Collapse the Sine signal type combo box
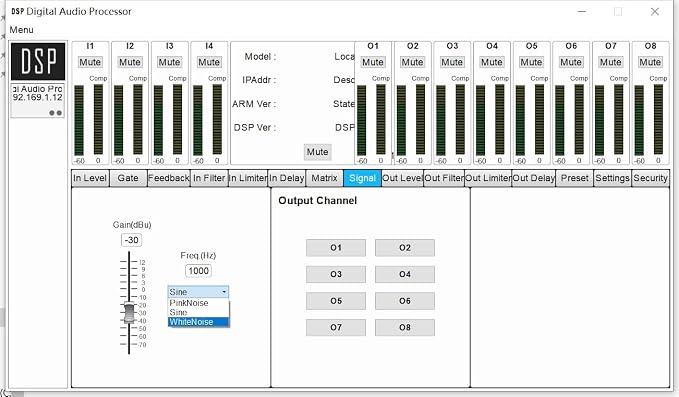679x397 pixels. [198, 292]
